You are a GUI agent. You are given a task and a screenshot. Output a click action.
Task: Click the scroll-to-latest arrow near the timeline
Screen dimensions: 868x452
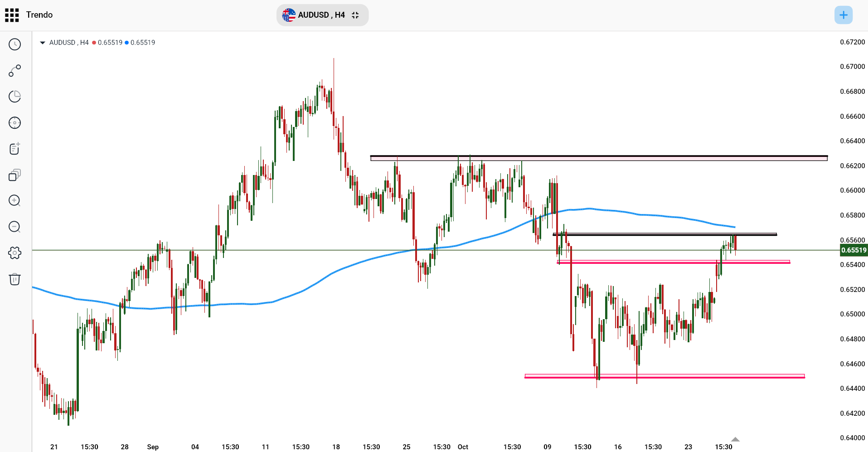point(735,439)
